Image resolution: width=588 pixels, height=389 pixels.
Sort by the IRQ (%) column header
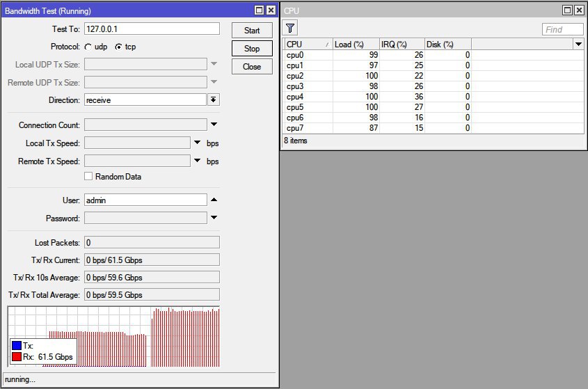(402, 45)
